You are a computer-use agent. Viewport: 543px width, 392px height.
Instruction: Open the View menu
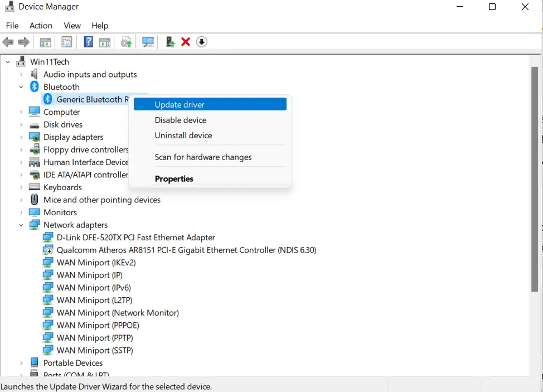tap(72, 26)
